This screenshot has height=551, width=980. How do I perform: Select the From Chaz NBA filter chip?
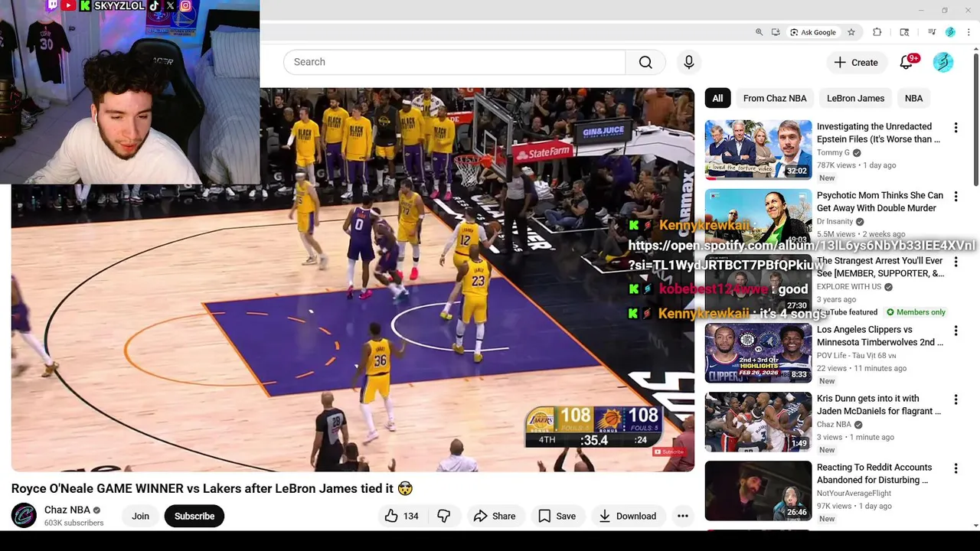[x=775, y=98]
